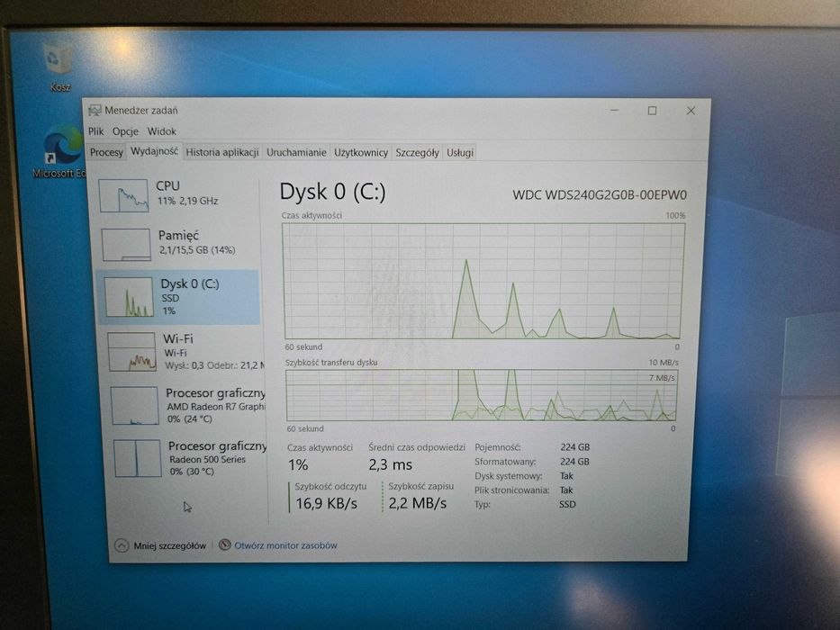The image size is (840, 630).
Task: Switch to the Użytkownicy tab
Action: pos(361,153)
